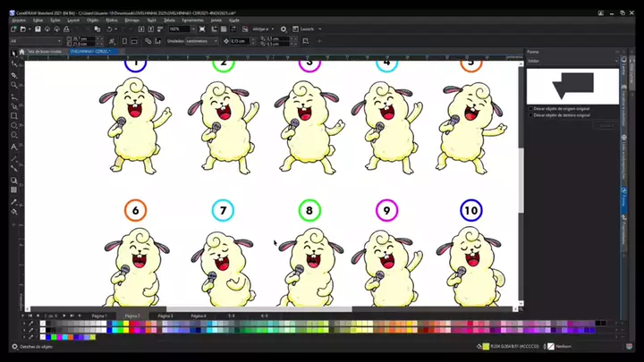Select the Zoom magnifier tool

[14, 85]
